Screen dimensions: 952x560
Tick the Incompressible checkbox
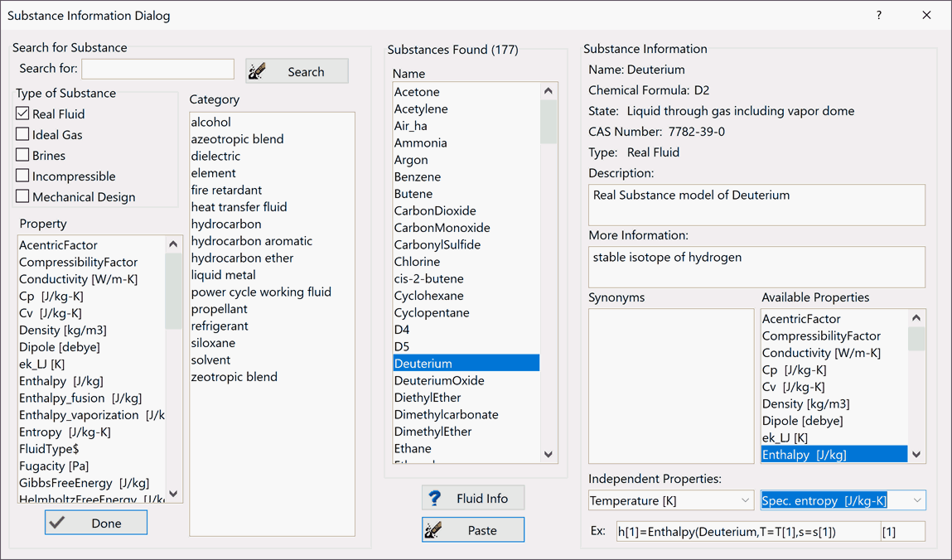coord(22,176)
